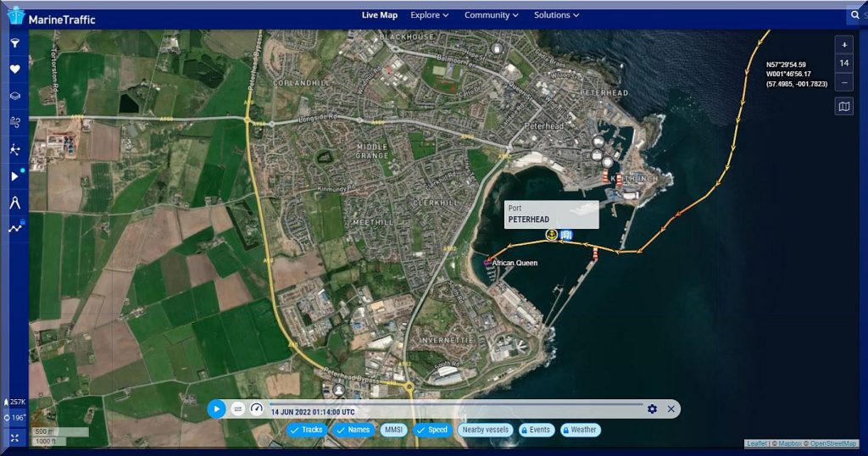The height and width of the screenshot is (456, 868).
Task: Zoom in with the plus button
Action: point(843,44)
